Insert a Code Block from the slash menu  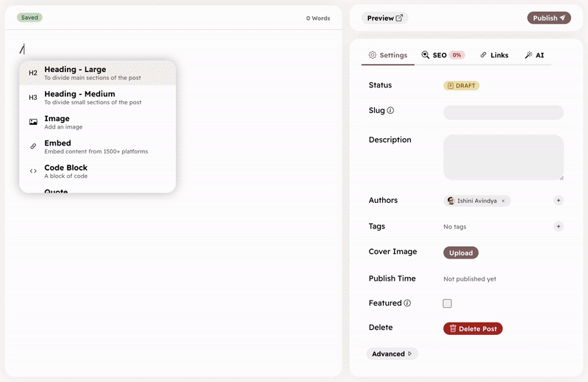(97, 171)
